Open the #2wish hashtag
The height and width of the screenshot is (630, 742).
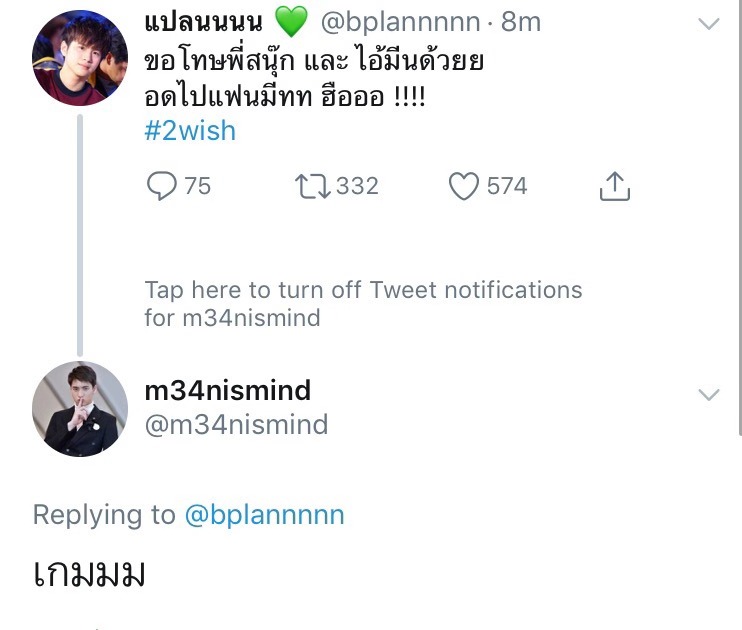(x=190, y=131)
